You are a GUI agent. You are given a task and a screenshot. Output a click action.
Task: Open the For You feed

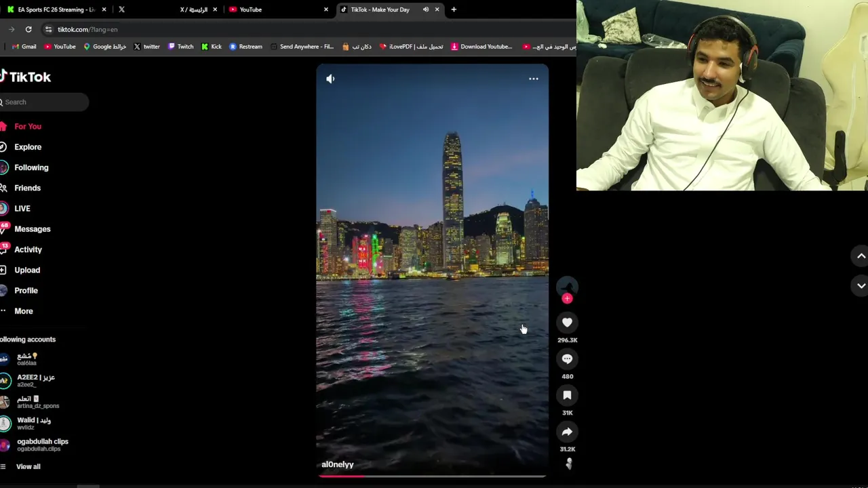click(27, 127)
